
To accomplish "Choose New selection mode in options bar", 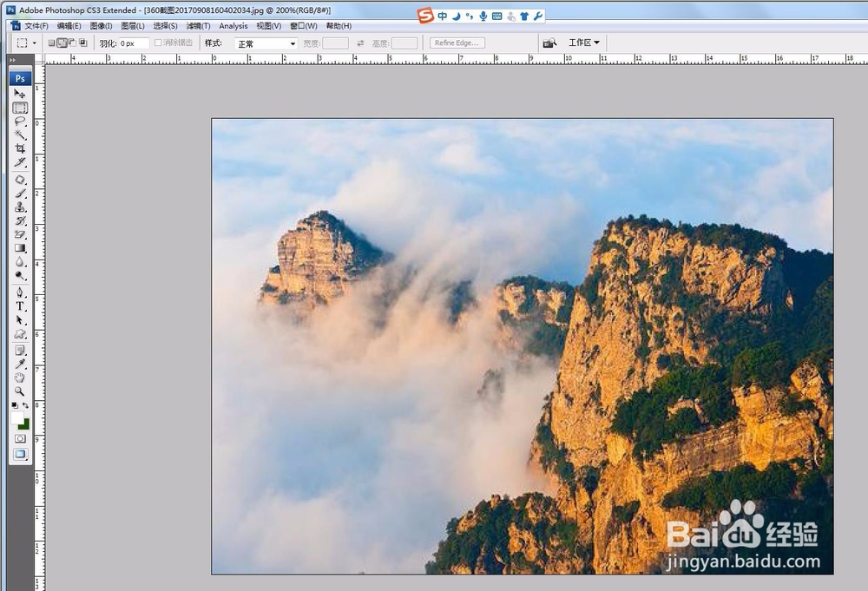I will coord(51,43).
